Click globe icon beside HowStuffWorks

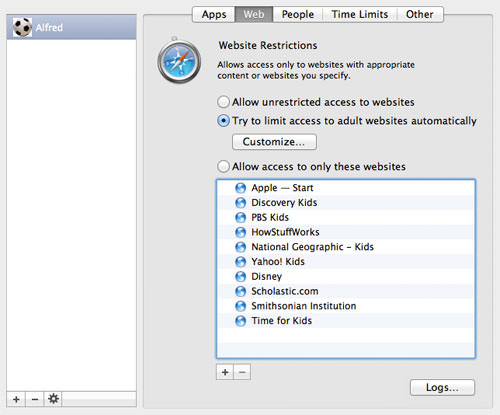[240, 232]
